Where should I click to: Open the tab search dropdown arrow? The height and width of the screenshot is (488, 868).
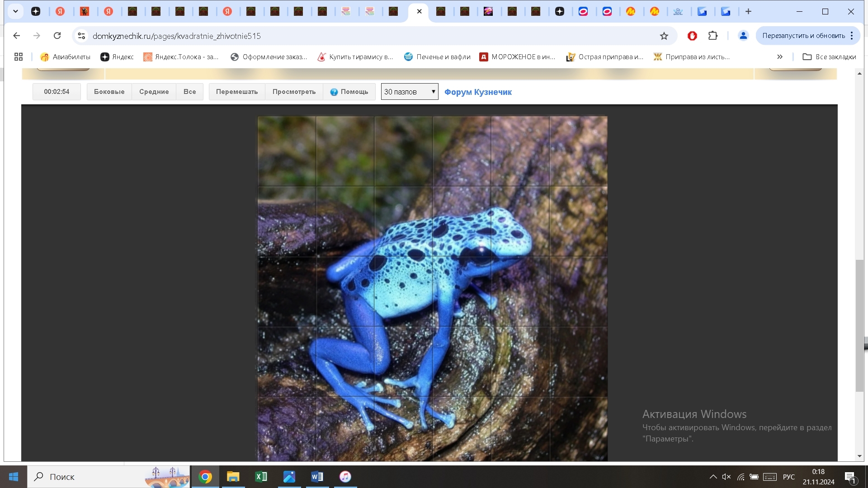tap(15, 11)
